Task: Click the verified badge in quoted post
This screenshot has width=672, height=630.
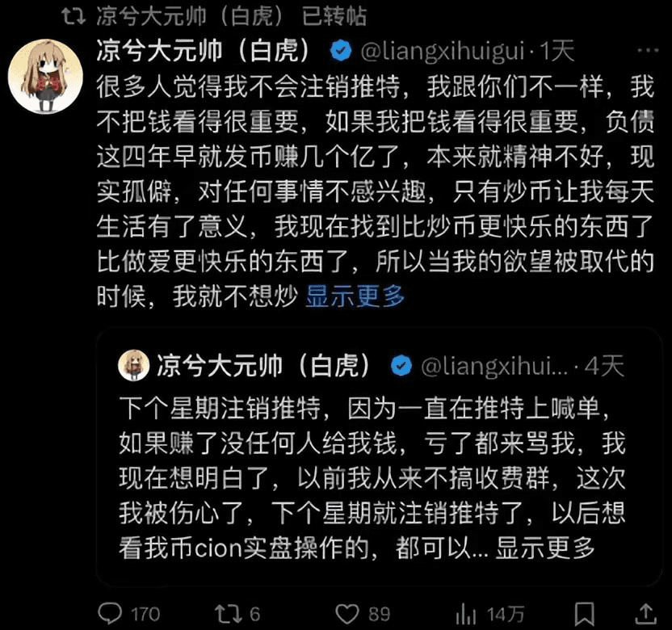Action: [401, 366]
